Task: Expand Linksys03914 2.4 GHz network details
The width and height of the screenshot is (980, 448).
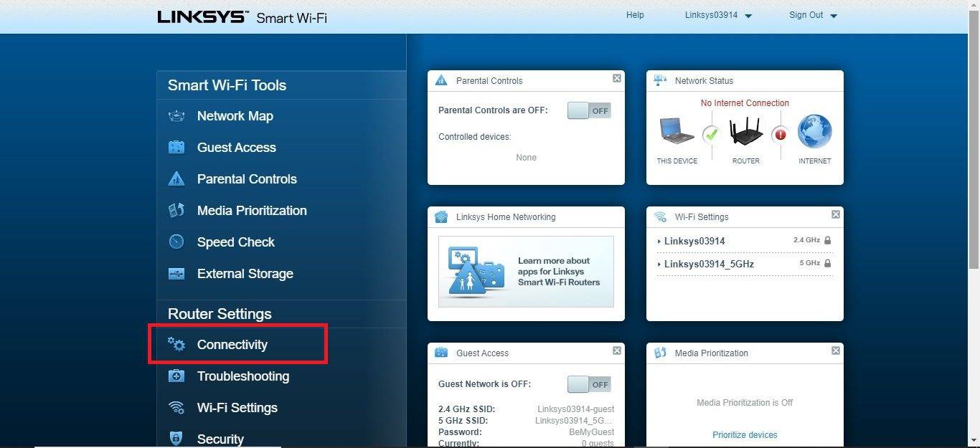Action: click(x=694, y=241)
